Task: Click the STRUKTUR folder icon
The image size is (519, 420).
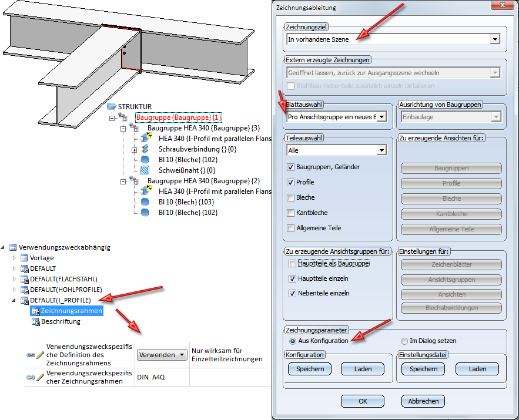Action: pyautogui.click(x=112, y=106)
